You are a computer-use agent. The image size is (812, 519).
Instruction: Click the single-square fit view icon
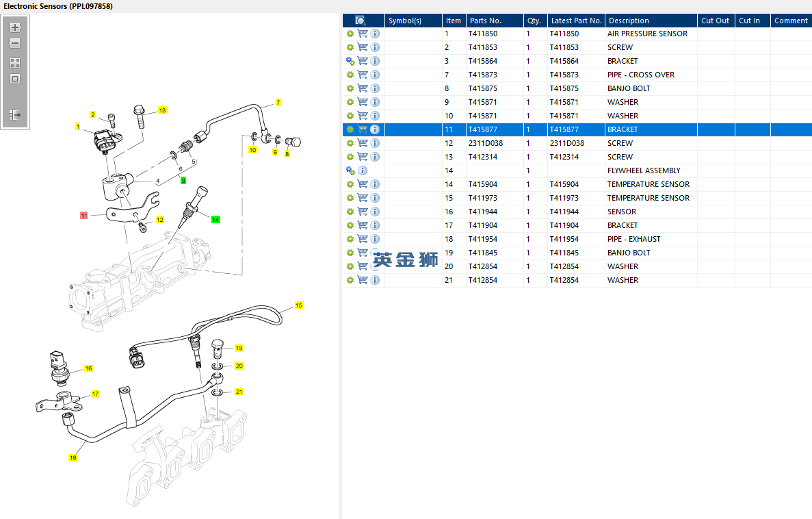coord(15,79)
